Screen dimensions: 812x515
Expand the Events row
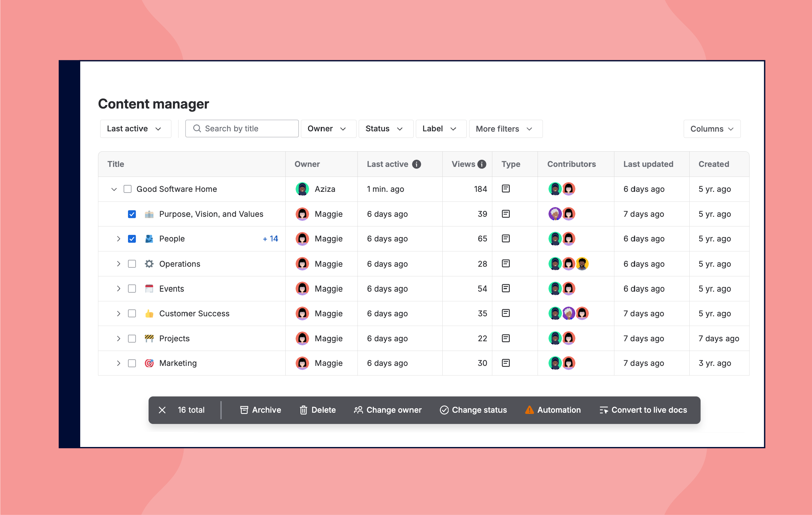118,289
